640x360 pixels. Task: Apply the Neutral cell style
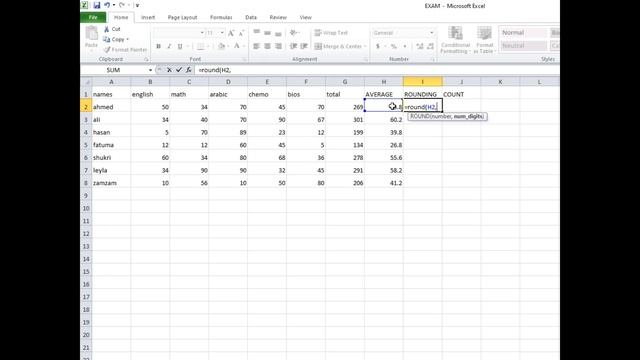[524, 46]
